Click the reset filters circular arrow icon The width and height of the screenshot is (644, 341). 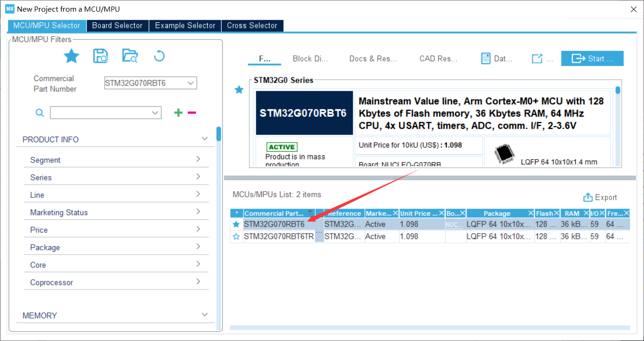click(x=159, y=56)
